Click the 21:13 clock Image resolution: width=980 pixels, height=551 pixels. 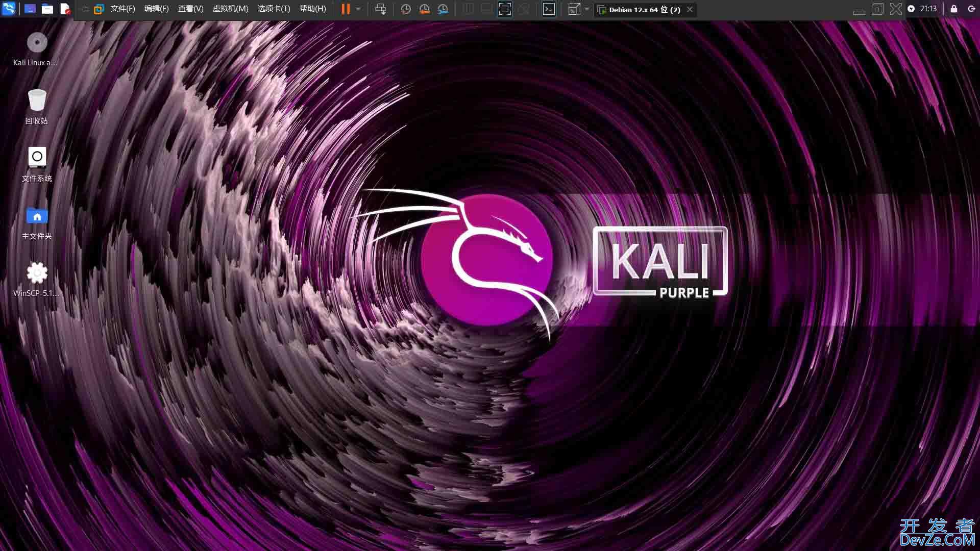coord(928,9)
